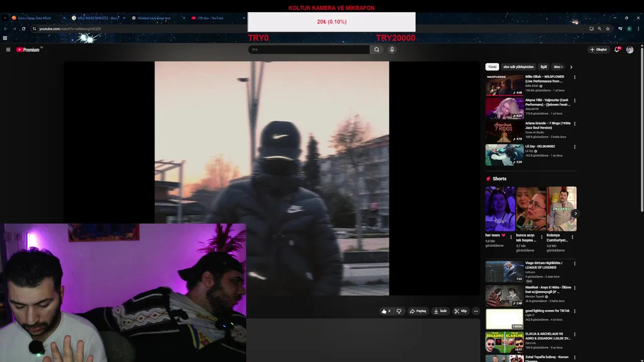Open the Ariana Grande 7 Rings thumbnail
Viewport: 644px width, 362px height.
pyautogui.click(x=504, y=131)
